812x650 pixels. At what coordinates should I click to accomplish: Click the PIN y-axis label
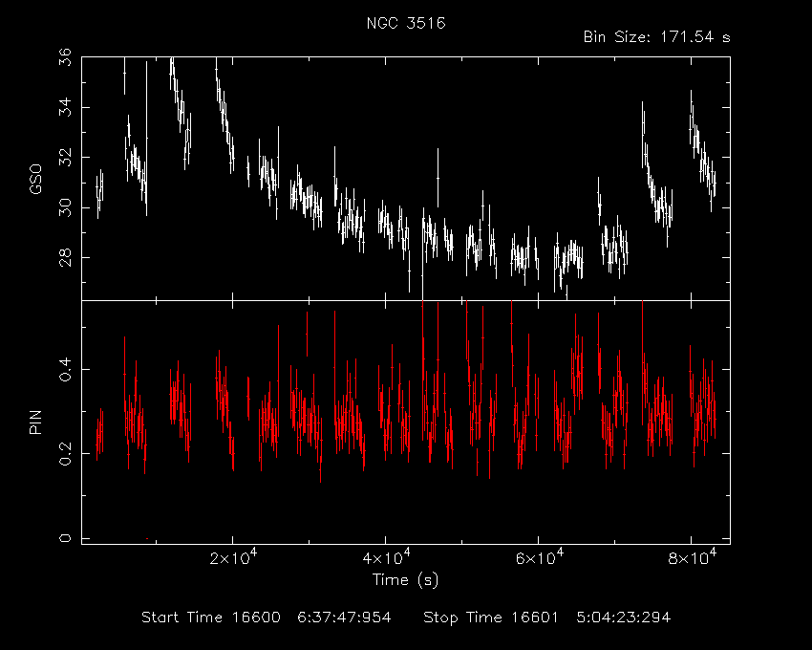pos(35,422)
